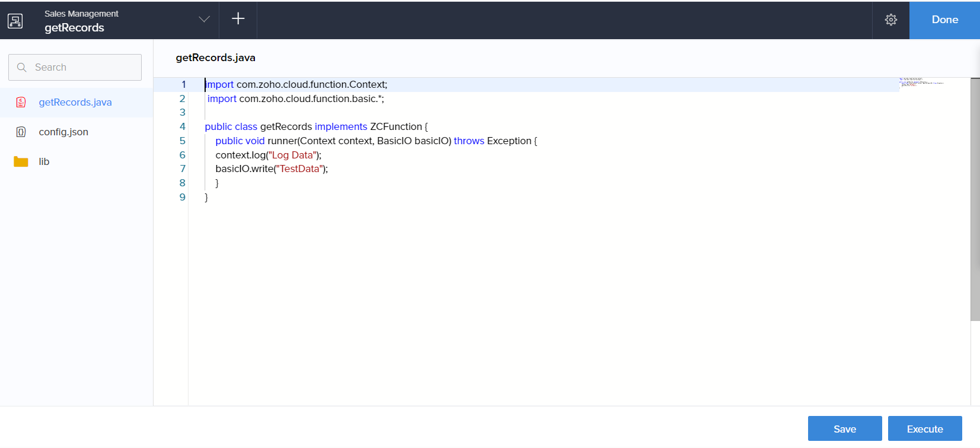
Task: Click the Sales Management project label
Action: (x=81, y=14)
